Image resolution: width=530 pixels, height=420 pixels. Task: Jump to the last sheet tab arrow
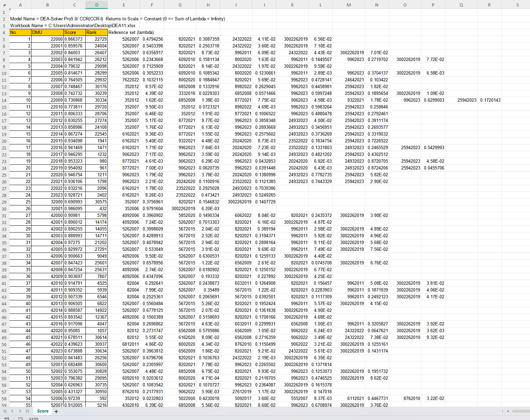(27, 411)
